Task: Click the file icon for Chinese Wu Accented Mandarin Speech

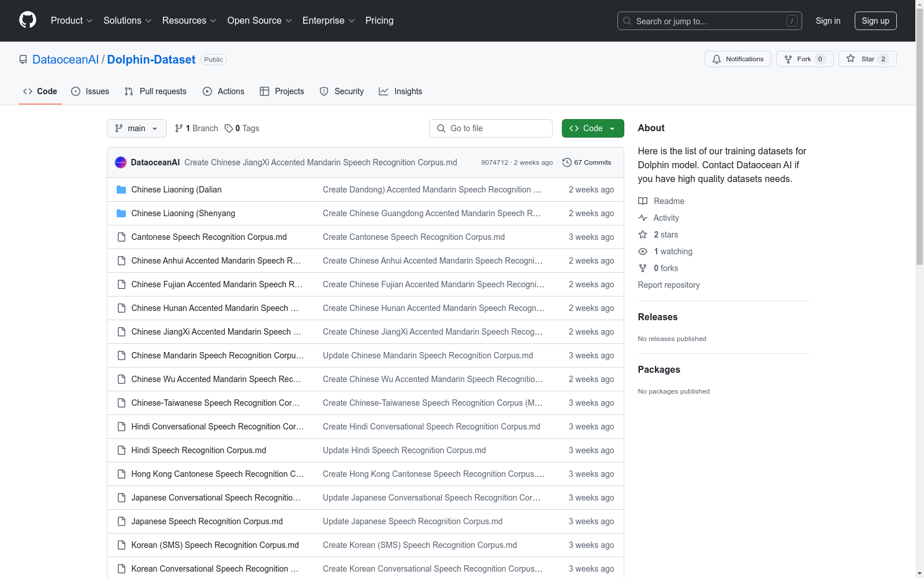Action: tap(121, 379)
